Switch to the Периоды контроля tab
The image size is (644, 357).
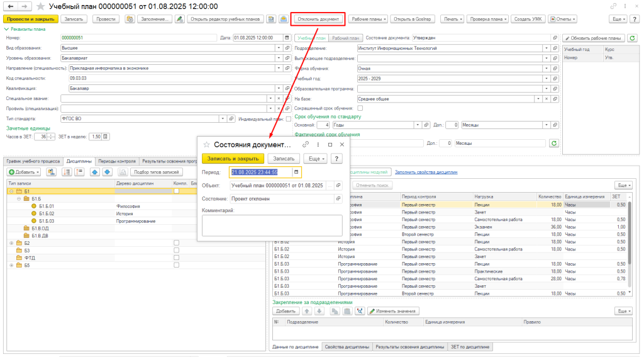coord(117,161)
